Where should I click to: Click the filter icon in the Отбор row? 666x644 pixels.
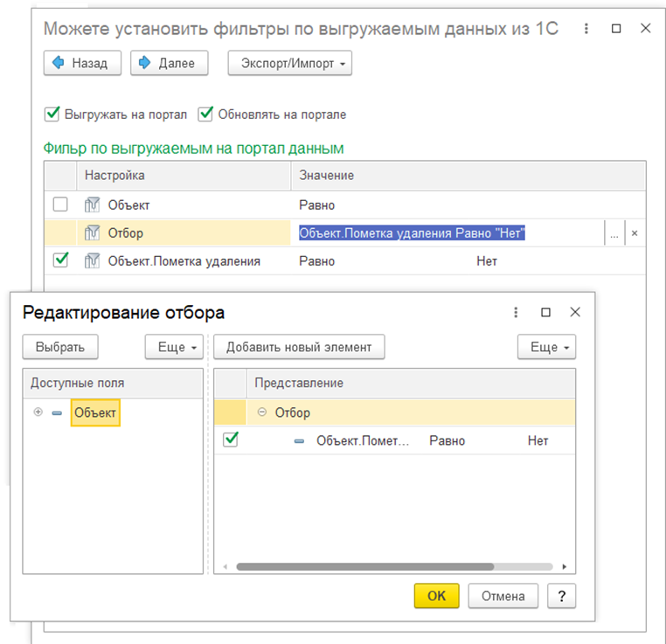click(92, 233)
